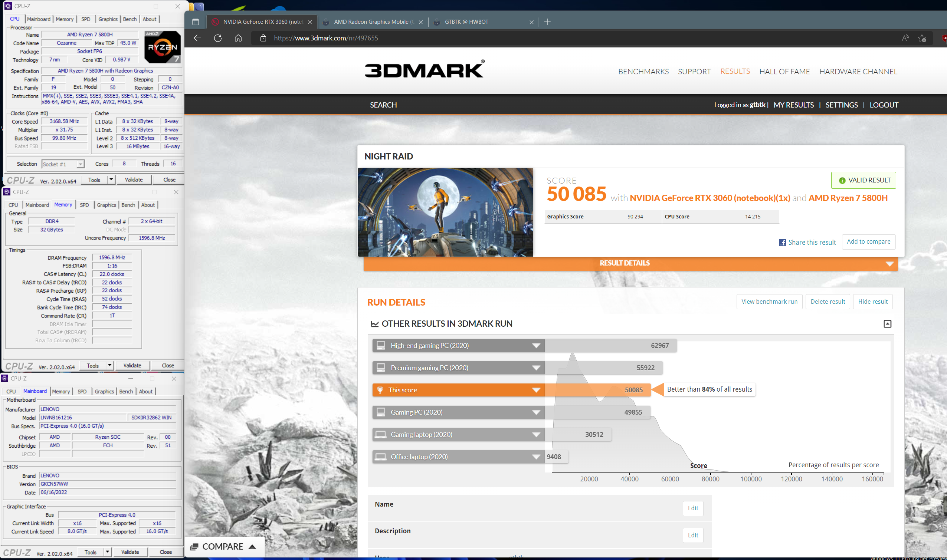This screenshot has height=560, width=947.
Task: Open a new browser tab
Action: coord(547,22)
